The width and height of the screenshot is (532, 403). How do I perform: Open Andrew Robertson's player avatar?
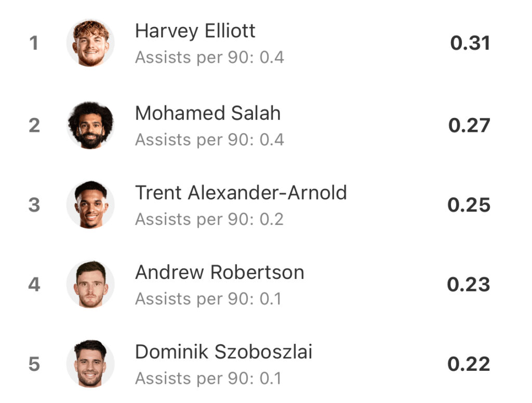click(x=90, y=284)
